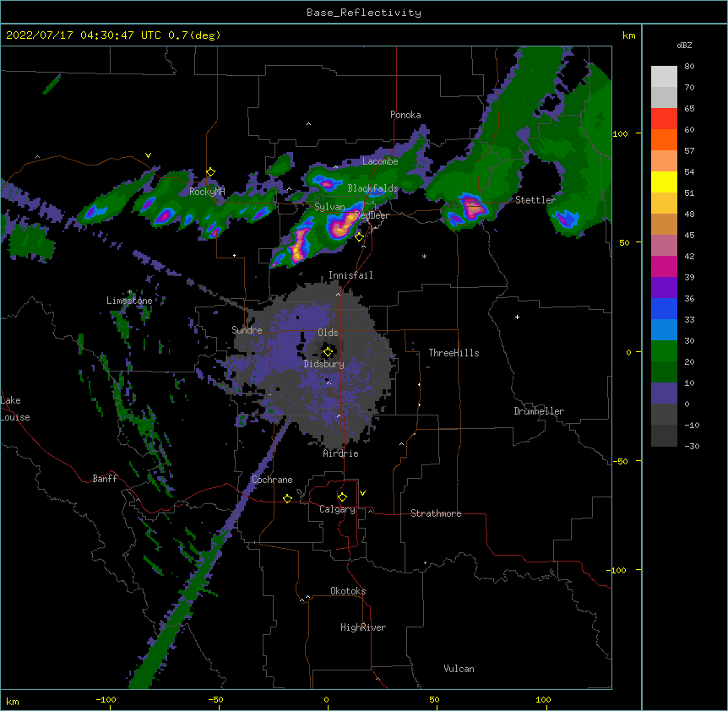Click the Ponoka city label
The image size is (728, 711).
pos(405,115)
